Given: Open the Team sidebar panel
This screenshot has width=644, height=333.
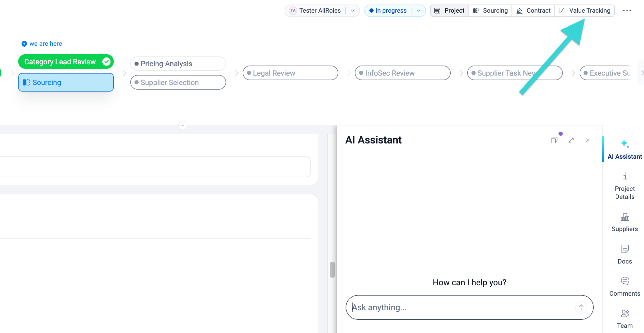Looking at the screenshot, I should coord(625,319).
